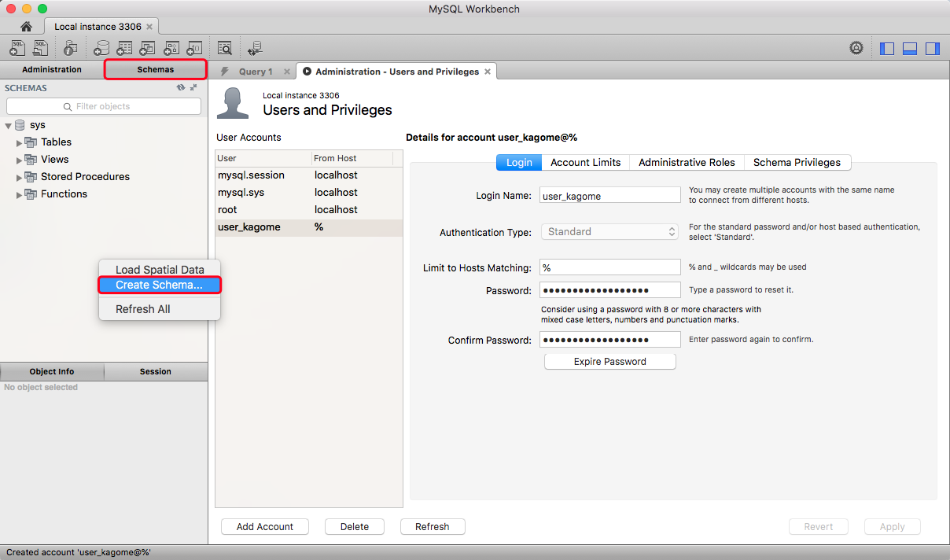Select the mysql.session user account row
Image resolution: width=950 pixels, height=560 pixels.
coord(309,175)
